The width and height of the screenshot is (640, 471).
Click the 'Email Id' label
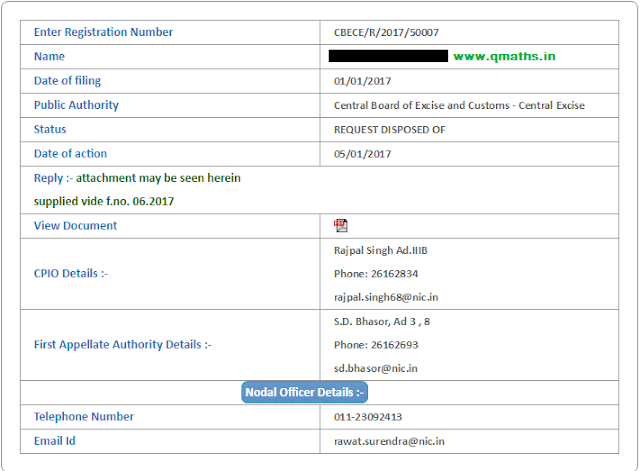pos(55,441)
